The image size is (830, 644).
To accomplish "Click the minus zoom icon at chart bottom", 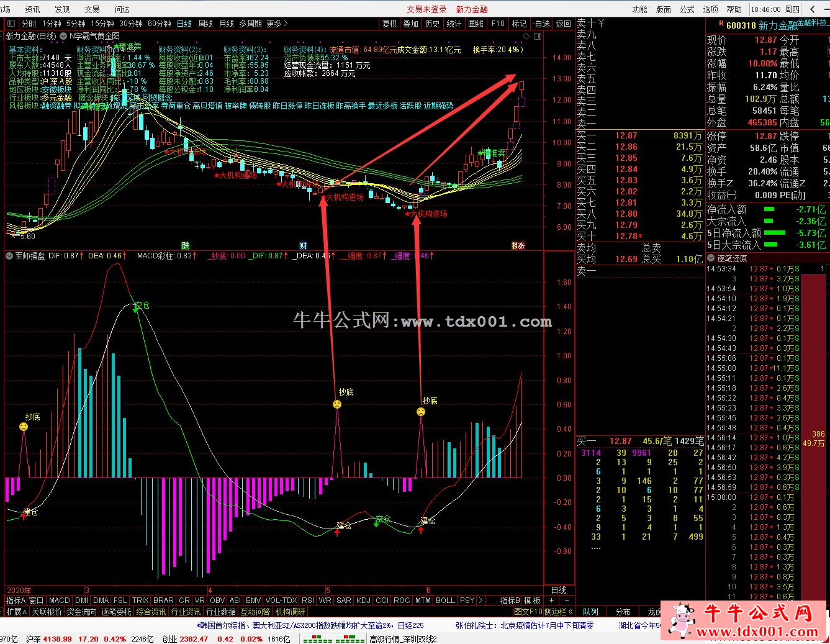I will click(x=566, y=601).
